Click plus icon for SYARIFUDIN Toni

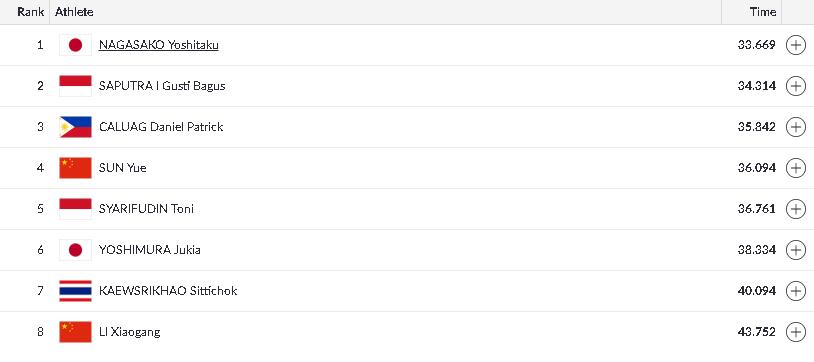click(796, 209)
